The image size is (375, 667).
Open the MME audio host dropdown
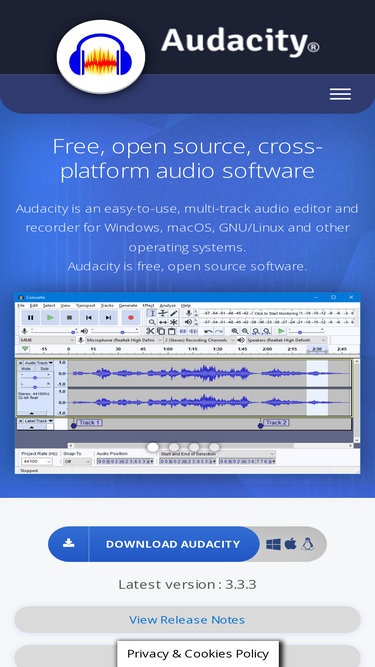coord(47,340)
